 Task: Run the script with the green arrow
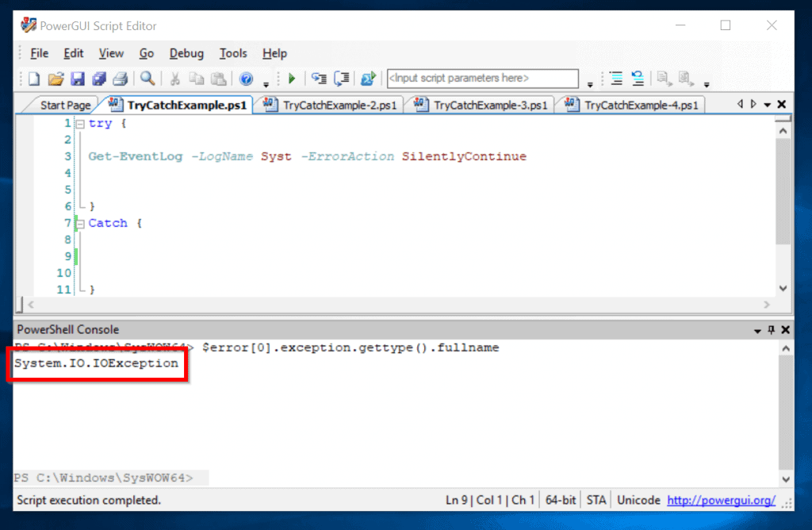(x=291, y=79)
